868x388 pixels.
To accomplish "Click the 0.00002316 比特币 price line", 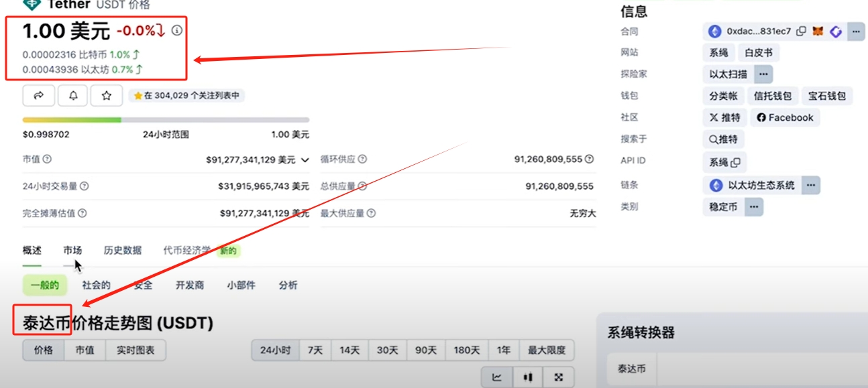I will [x=81, y=55].
